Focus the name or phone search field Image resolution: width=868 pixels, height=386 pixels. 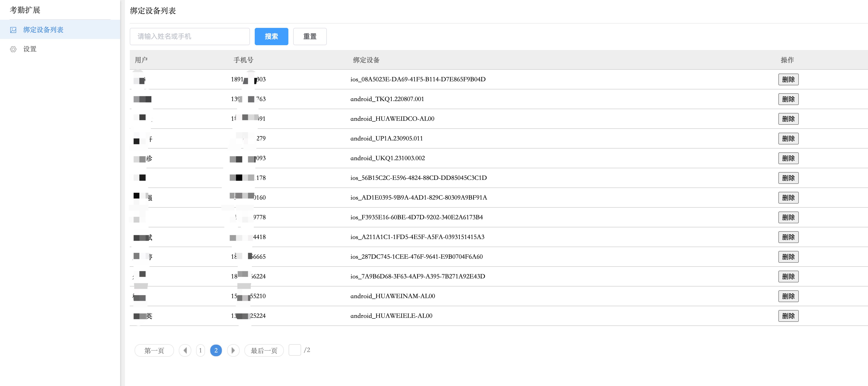[190, 36]
